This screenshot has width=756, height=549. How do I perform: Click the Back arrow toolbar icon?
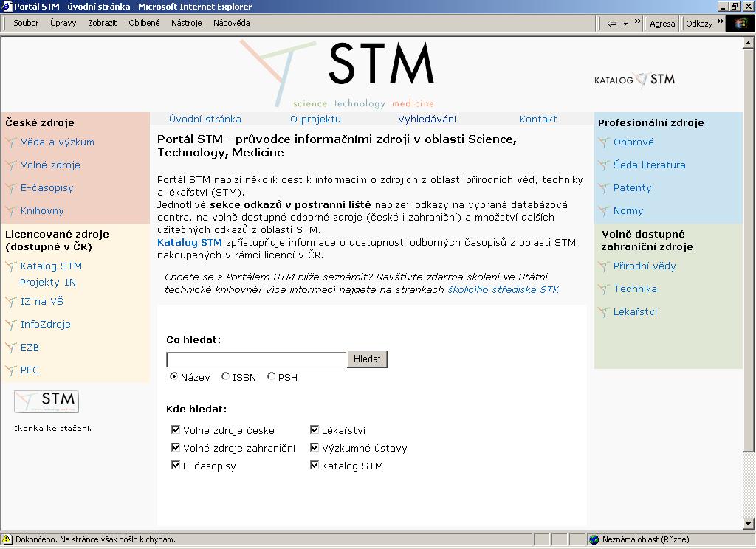[612, 23]
